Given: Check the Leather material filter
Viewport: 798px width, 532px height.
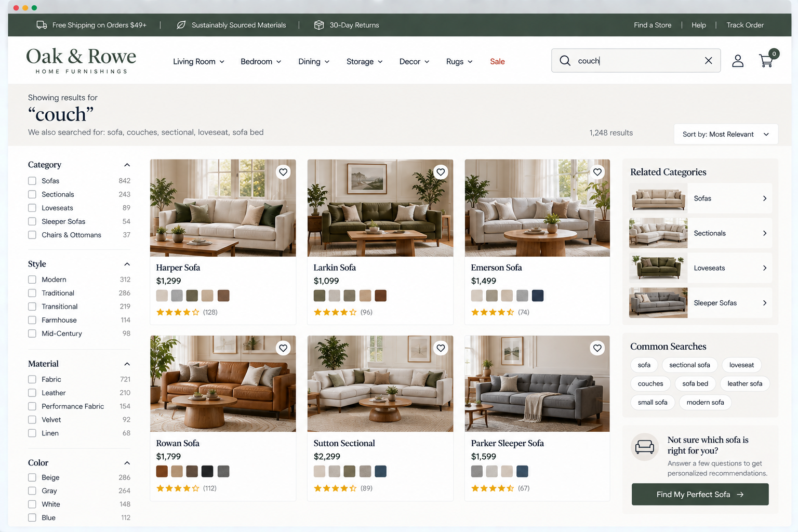Looking at the screenshot, I should [x=32, y=393].
